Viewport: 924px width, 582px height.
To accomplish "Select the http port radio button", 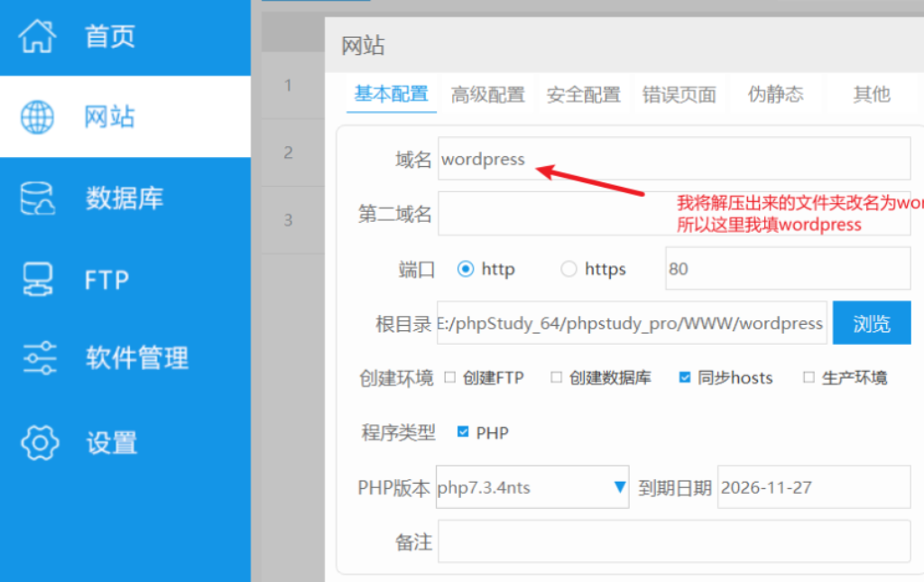I will [466, 269].
